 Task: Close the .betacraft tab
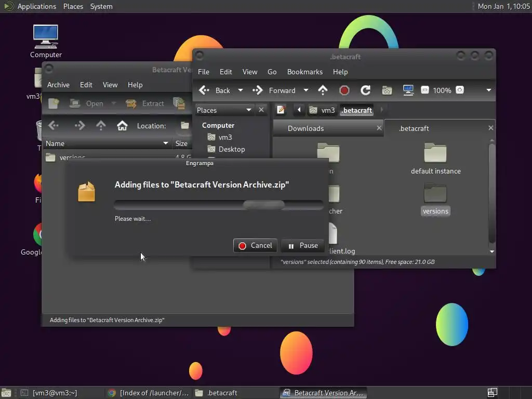point(490,128)
